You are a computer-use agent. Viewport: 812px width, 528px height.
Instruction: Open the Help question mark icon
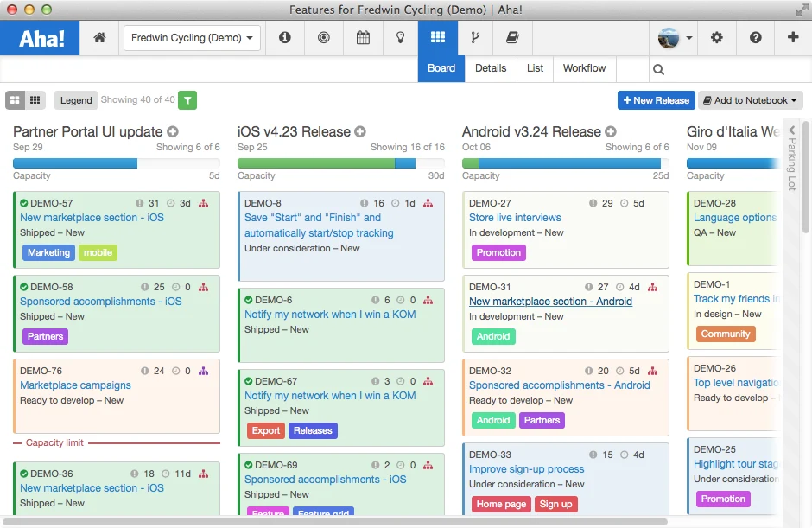coord(756,37)
